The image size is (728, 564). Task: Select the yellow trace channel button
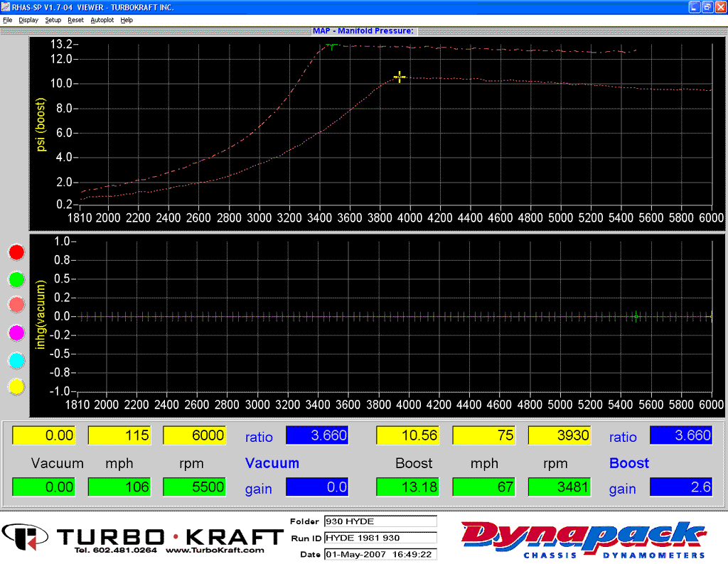[x=16, y=387]
